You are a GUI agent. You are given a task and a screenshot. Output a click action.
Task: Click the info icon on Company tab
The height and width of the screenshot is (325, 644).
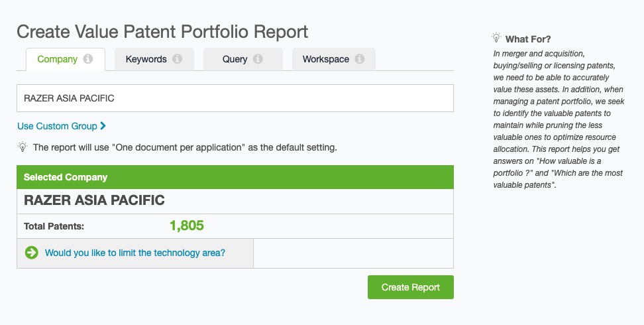(x=88, y=59)
